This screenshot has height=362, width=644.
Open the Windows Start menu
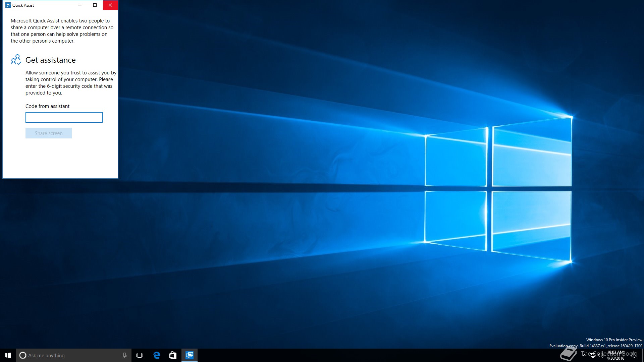[8, 355]
